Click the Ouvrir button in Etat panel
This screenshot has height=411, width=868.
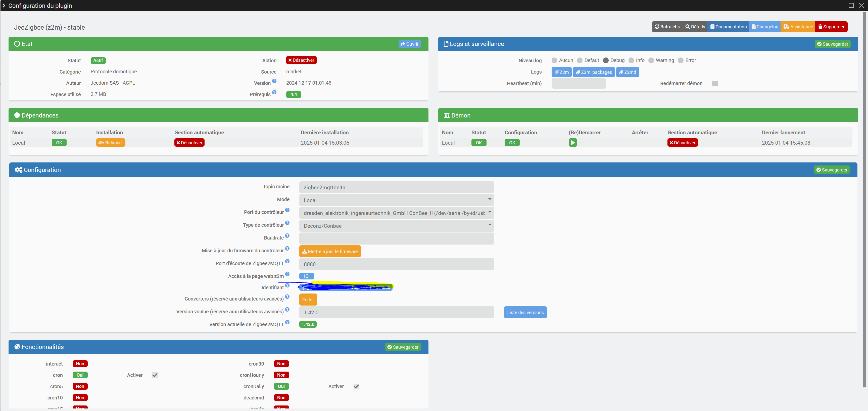[x=409, y=44]
